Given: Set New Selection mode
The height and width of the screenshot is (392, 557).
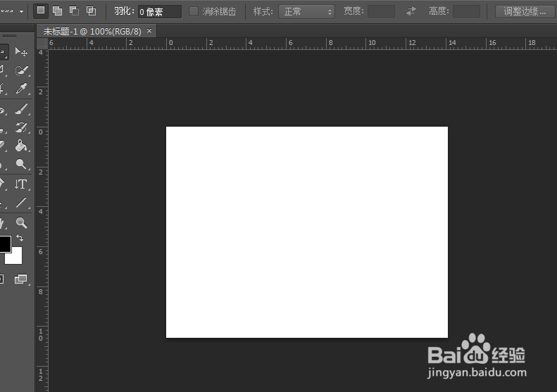Looking at the screenshot, I should 41,11.
